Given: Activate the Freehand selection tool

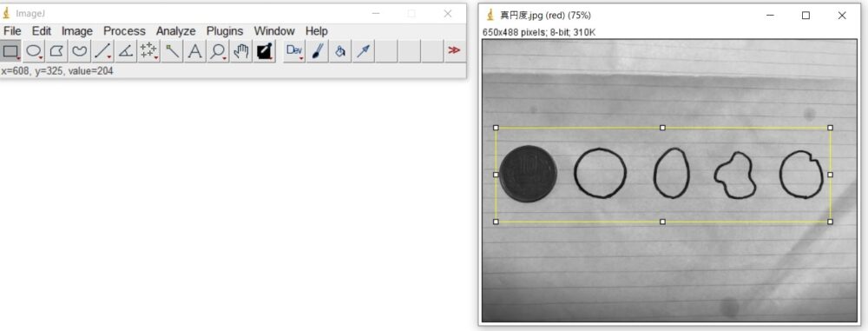Looking at the screenshot, I should 80,51.
